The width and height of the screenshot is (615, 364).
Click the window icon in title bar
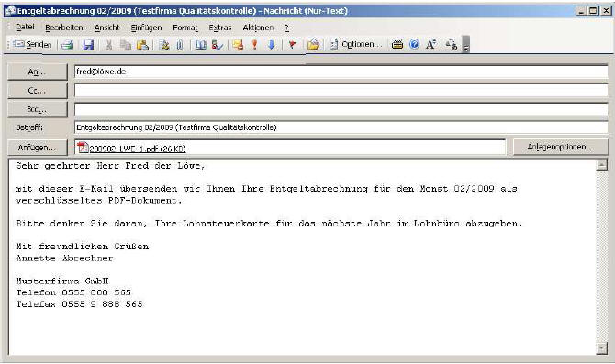10,11
